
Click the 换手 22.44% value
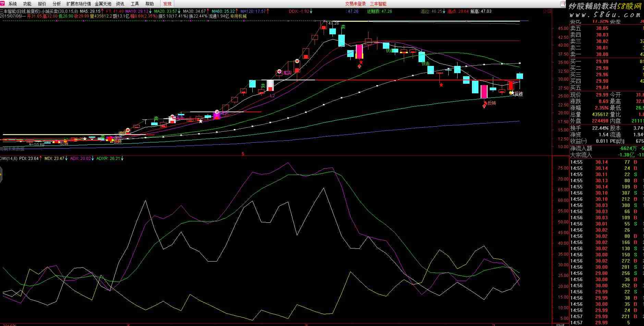point(600,128)
